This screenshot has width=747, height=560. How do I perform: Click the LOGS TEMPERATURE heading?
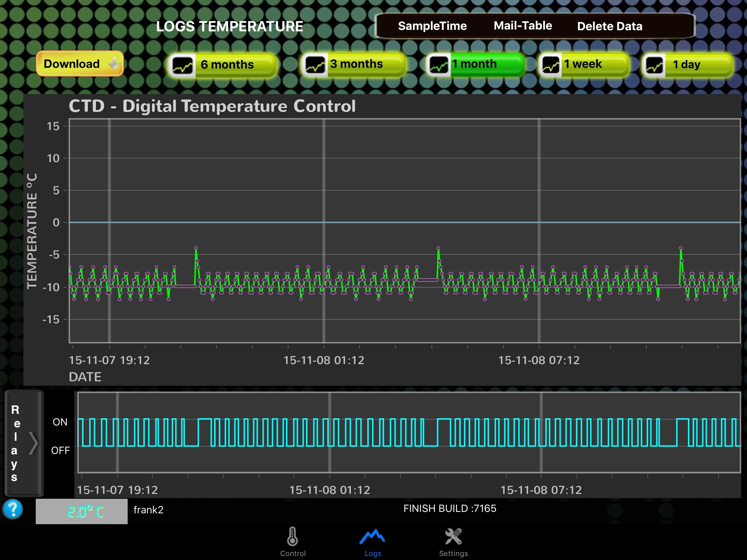tap(229, 26)
